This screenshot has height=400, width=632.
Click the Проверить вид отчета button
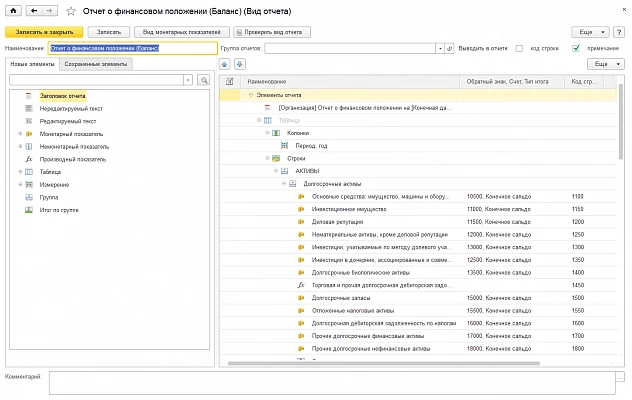(x=272, y=32)
